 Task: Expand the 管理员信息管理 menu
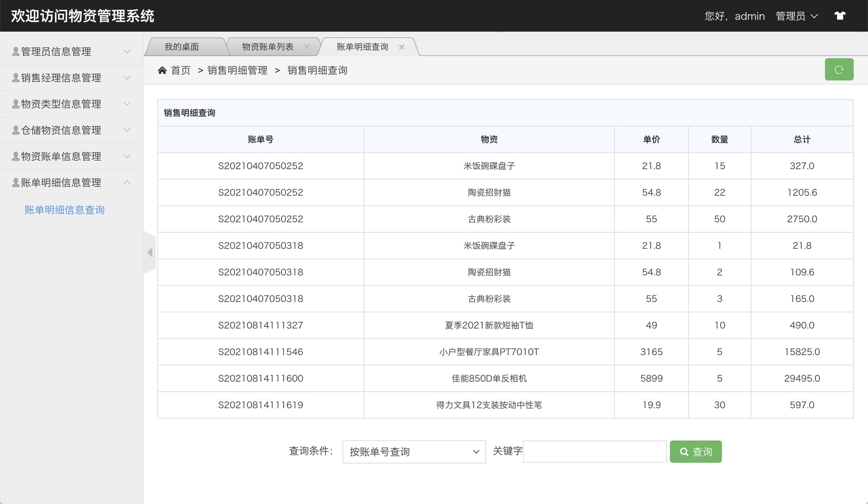click(x=63, y=51)
